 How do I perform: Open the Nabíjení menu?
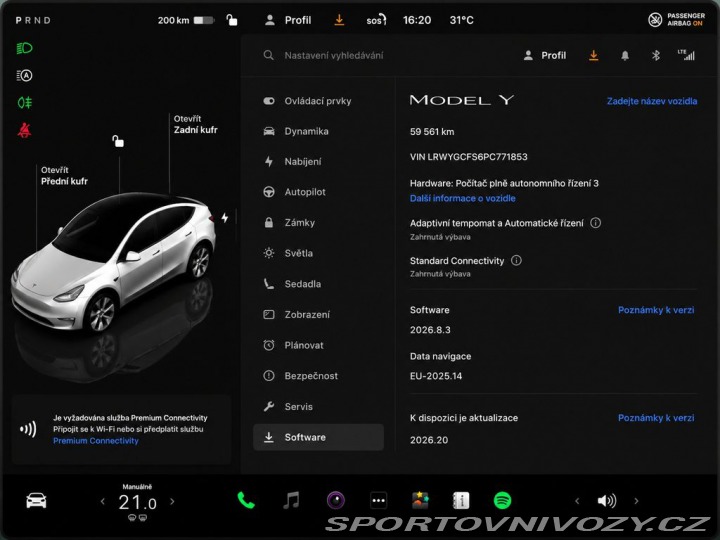(318, 162)
